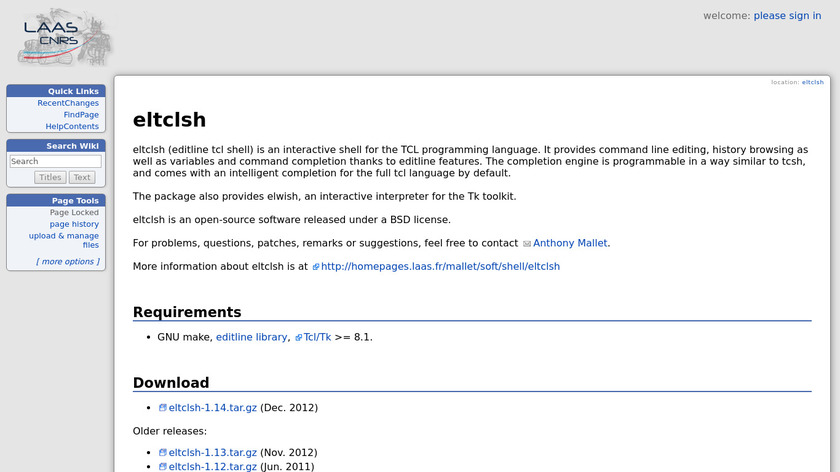Click the Requirements section heading
840x472 pixels.
pos(187,312)
